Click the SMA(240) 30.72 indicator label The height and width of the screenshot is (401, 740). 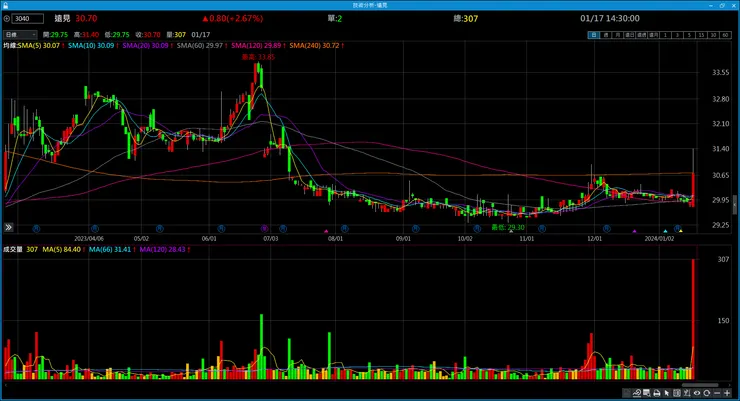[x=314, y=45]
